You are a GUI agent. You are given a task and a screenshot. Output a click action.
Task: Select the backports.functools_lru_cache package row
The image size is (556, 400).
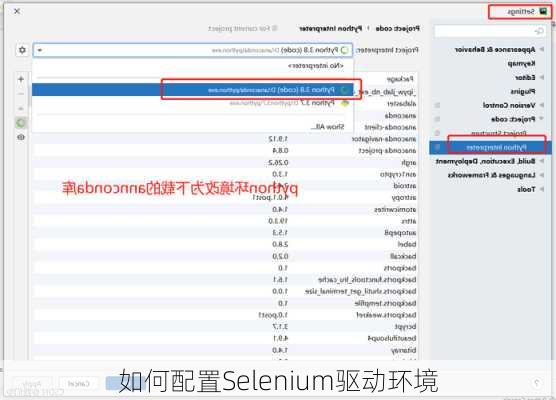[225, 280]
